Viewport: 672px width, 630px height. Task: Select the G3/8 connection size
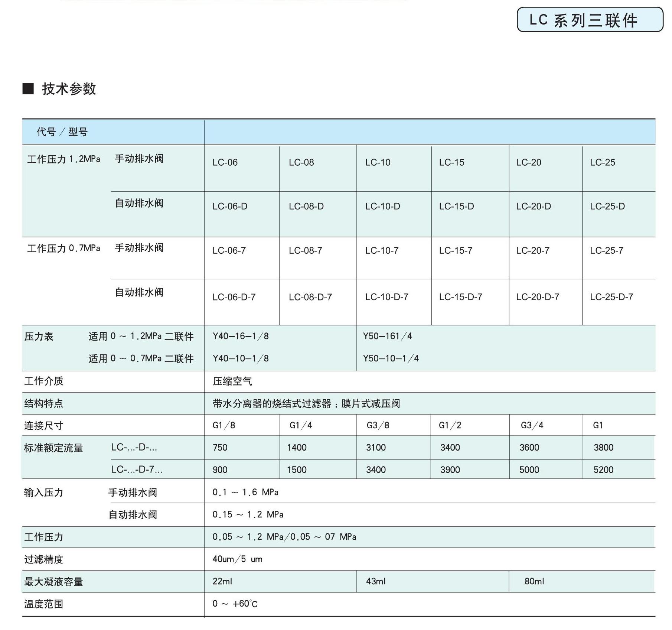coord(378,425)
